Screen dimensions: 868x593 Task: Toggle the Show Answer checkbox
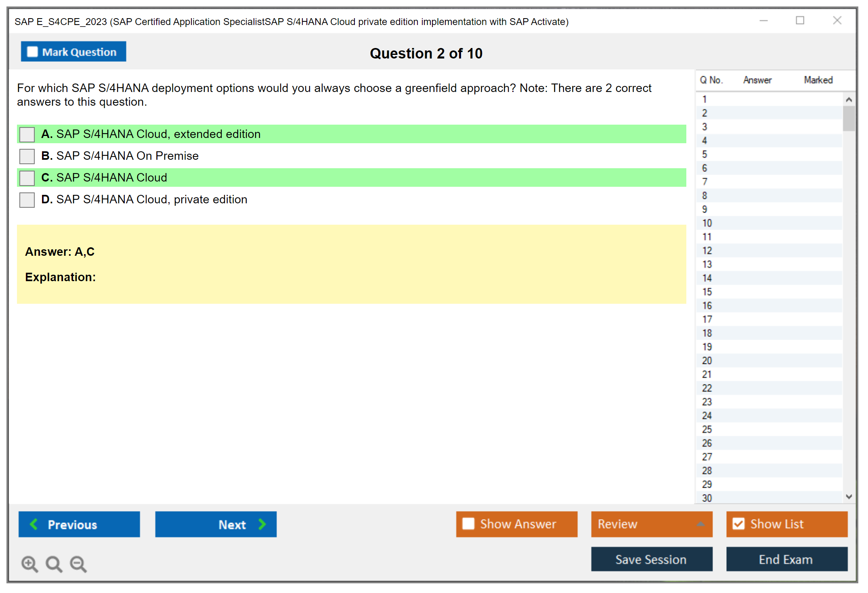tap(468, 524)
